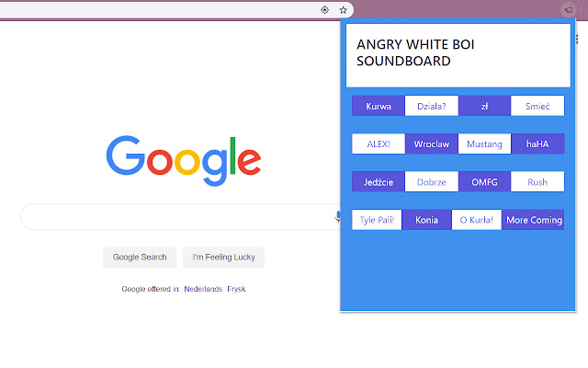This screenshot has height=368, width=588.
Task: Switch Google to Frysk
Action: point(236,289)
